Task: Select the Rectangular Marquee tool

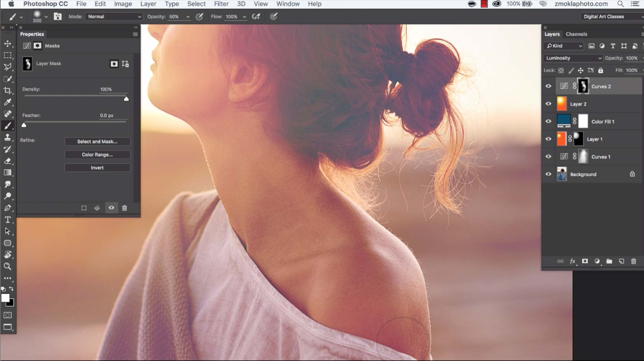Action: tap(8, 55)
